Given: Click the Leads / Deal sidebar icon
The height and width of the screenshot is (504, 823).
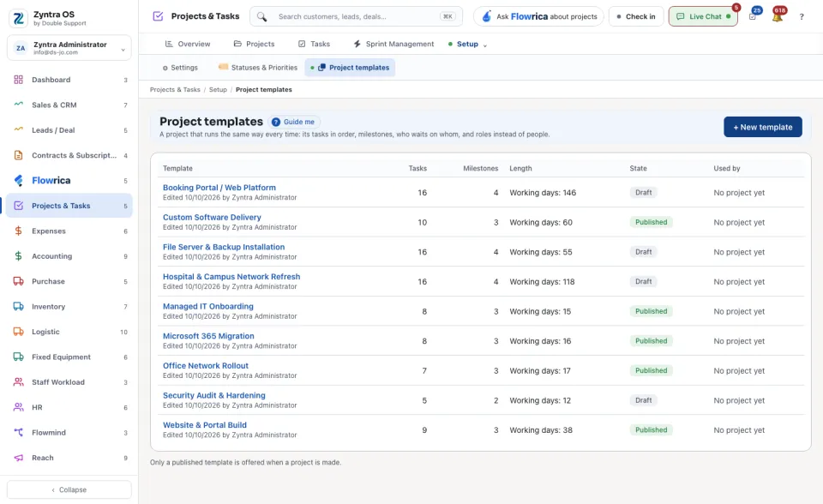Looking at the screenshot, I should [x=18, y=129].
